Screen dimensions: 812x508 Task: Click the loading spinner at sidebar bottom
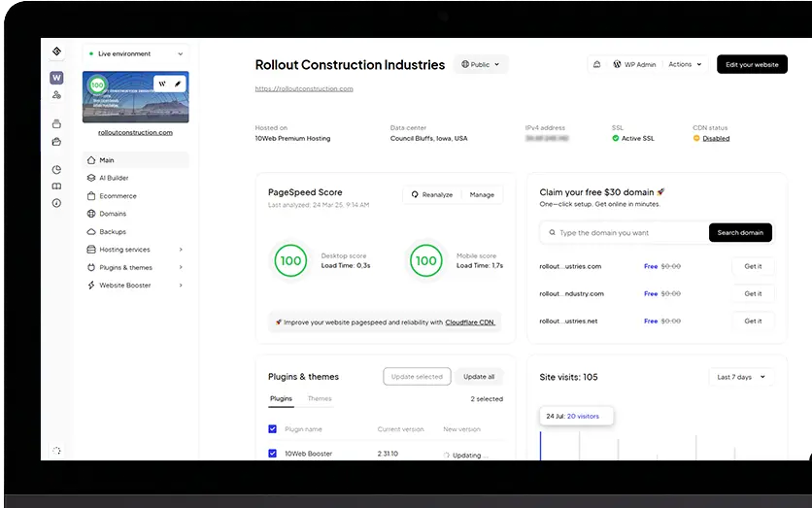(x=56, y=451)
